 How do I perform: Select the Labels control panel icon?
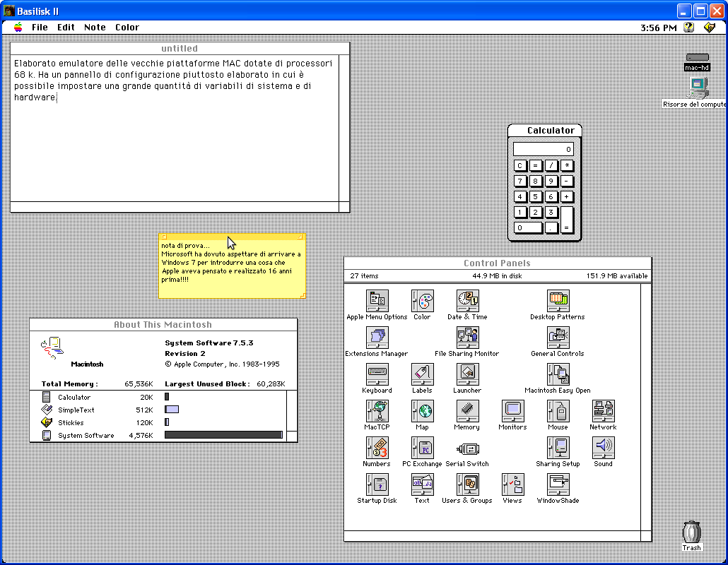pos(422,374)
